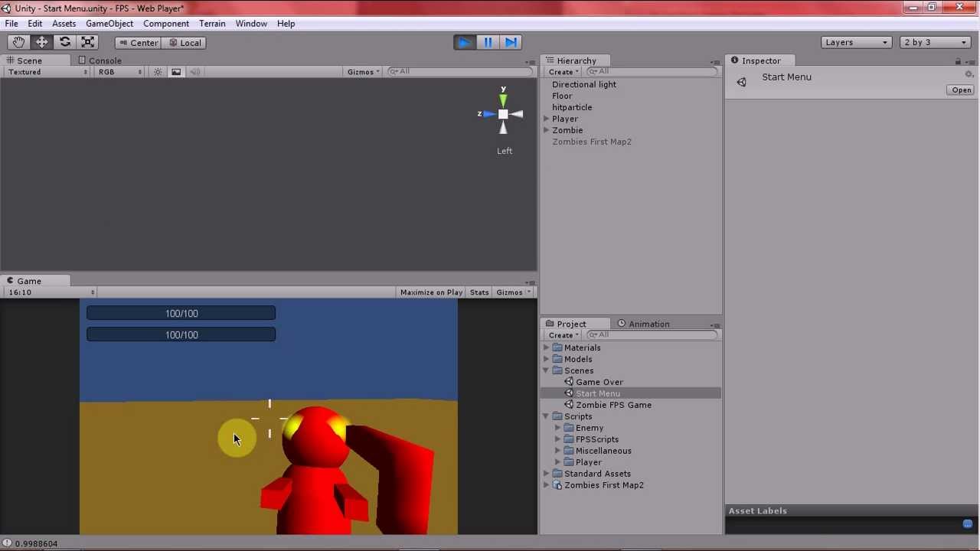Image resolution: width=980 pixels, height=551 pixels.
Task: Focus the Hierarchy search field
Action: tap(652, 72)
